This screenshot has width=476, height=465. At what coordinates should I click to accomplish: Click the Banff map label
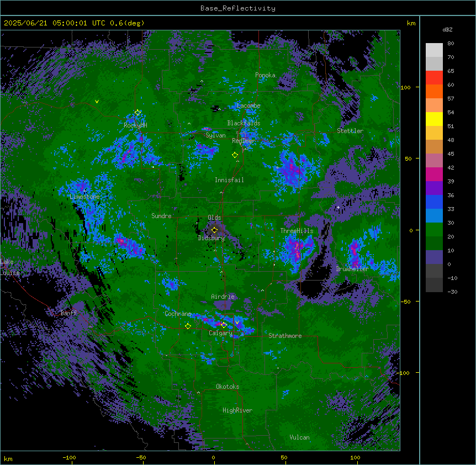pyautogui.click(x=68, y=313)
